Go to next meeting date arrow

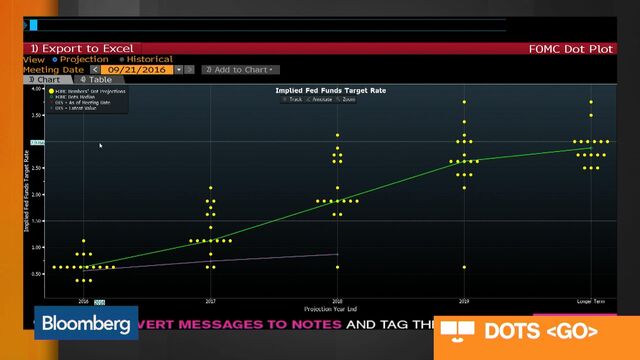(189, 70)
